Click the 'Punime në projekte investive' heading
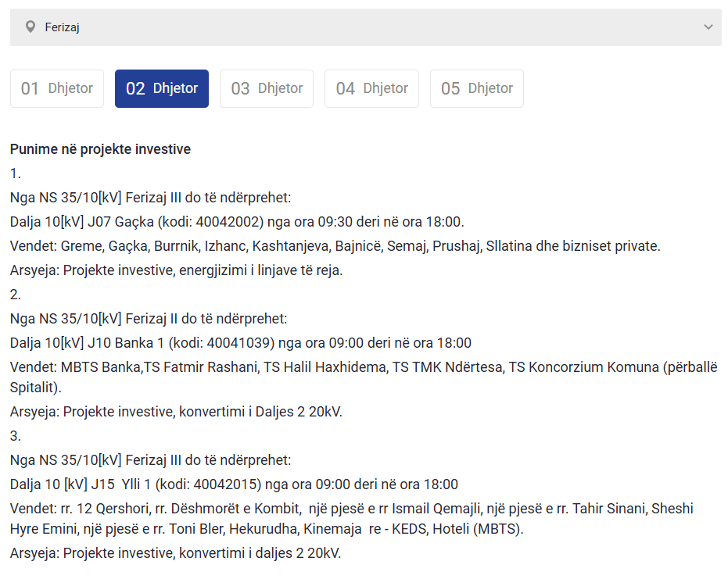This screenshot has width=728, height=579. 100,148
